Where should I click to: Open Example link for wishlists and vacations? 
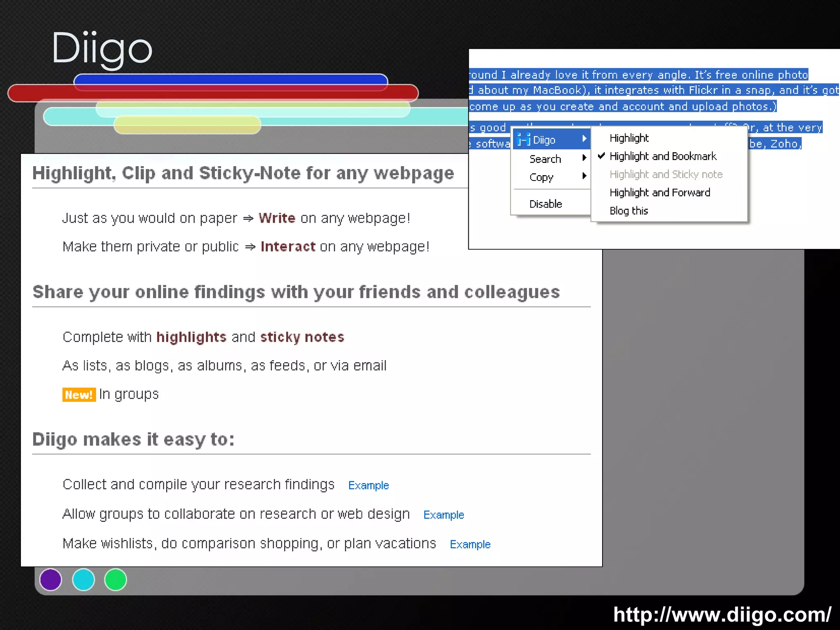[x=470, y=544]
